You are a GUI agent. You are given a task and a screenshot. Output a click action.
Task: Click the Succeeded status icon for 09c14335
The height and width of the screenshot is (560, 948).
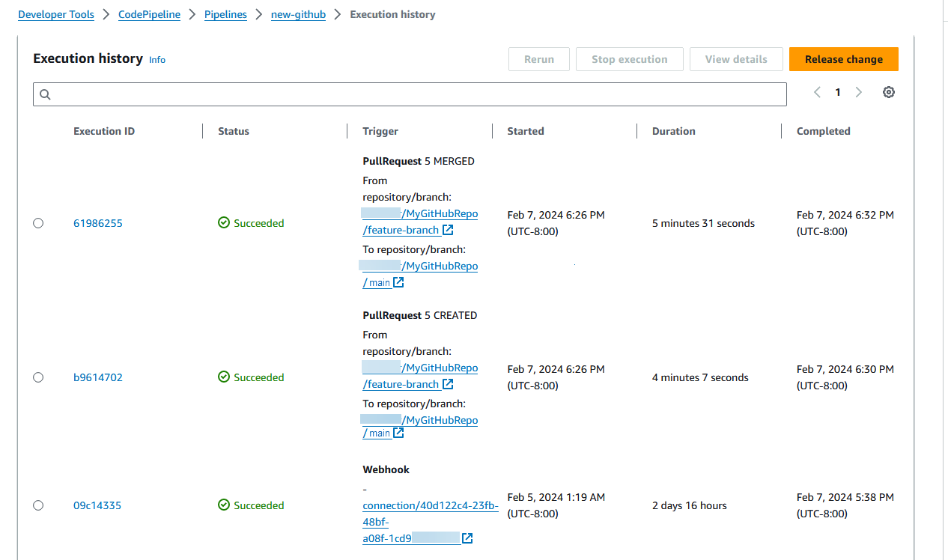pyautogui.click(x=223, y=505)
